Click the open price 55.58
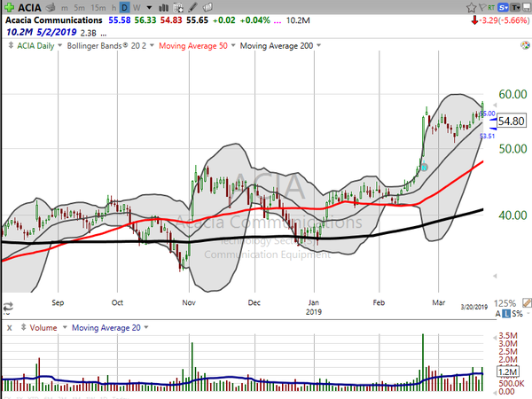 coord(120,20)
